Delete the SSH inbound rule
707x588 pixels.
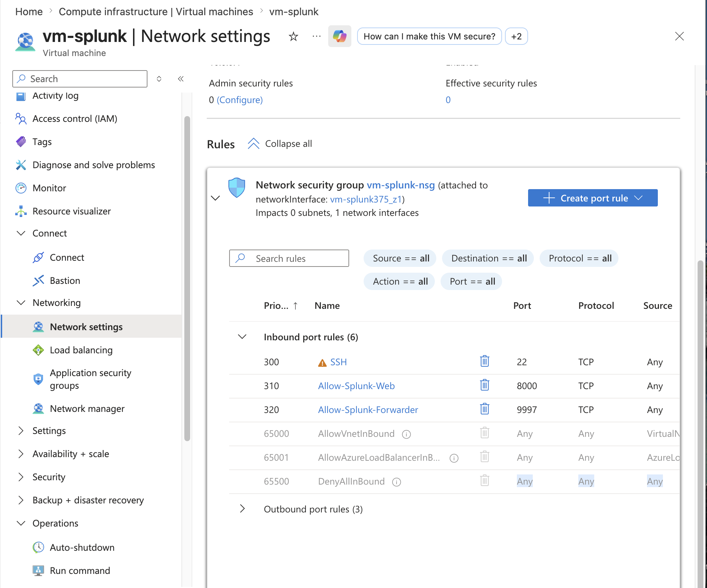pyautogui.click(x=484, y=361)
